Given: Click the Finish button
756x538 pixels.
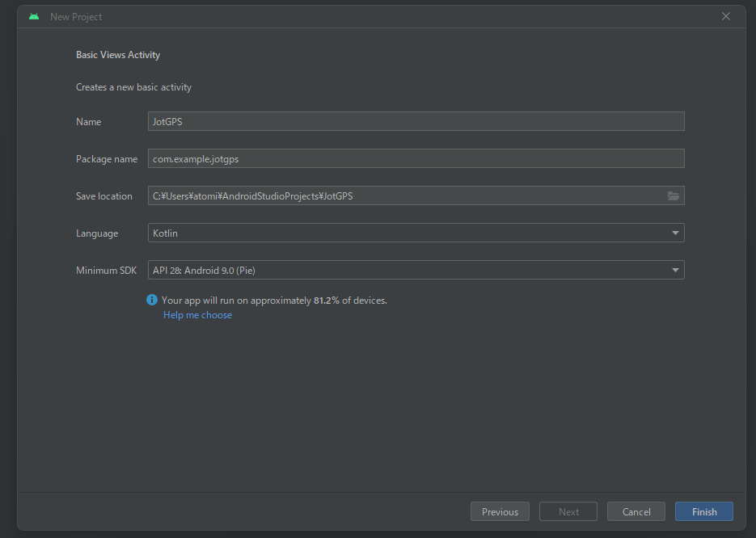Looking at the screenshot, I should 703,511.
